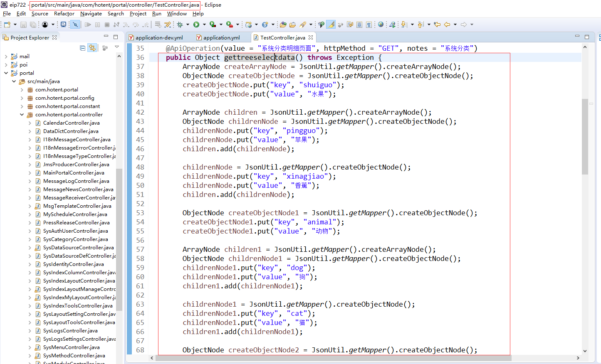Click the Open Web Browser globe icon

click(x=381, y=25)
